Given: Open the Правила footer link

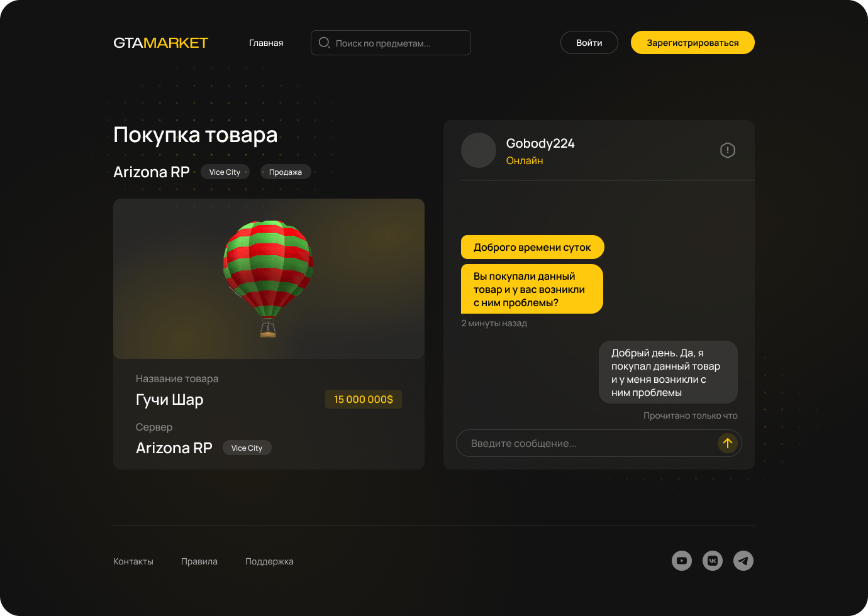Looking at the screenshot, I should [199, 561].
